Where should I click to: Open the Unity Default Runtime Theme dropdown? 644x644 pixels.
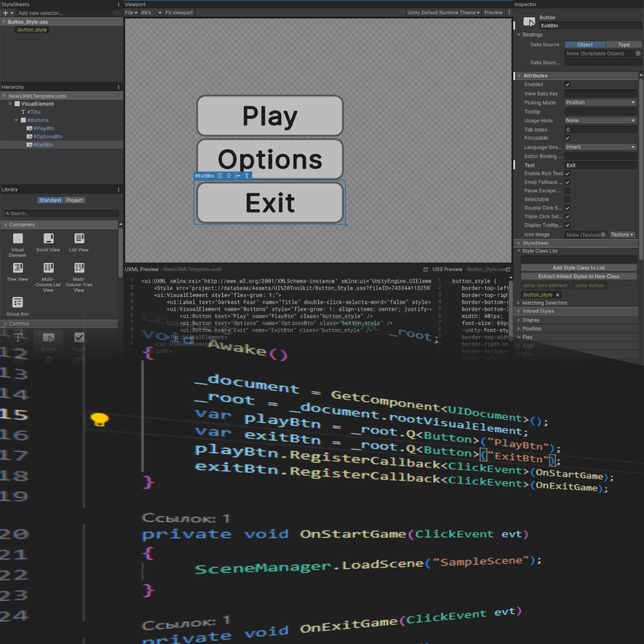[443, 13]
